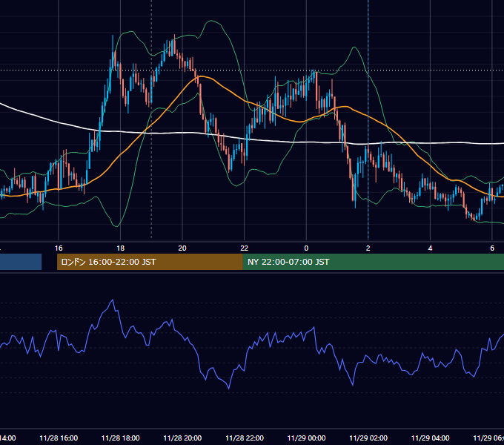Click the '11/29 02:00' date label
Image resolution: width=504 pixels, height=445 pixels.
(x=368, y=438)
